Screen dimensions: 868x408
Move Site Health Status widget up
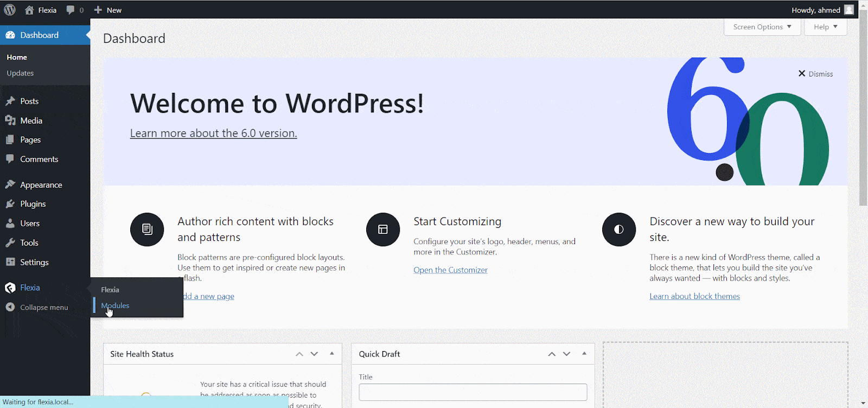(299, 354)
